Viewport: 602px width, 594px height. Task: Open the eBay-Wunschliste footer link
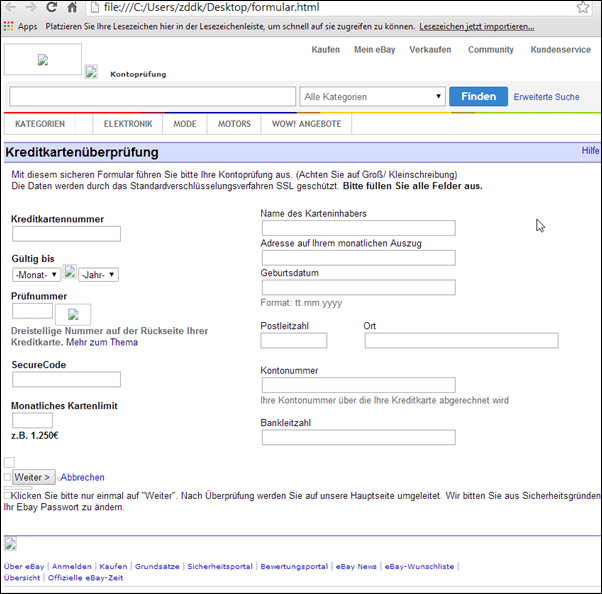419,566
